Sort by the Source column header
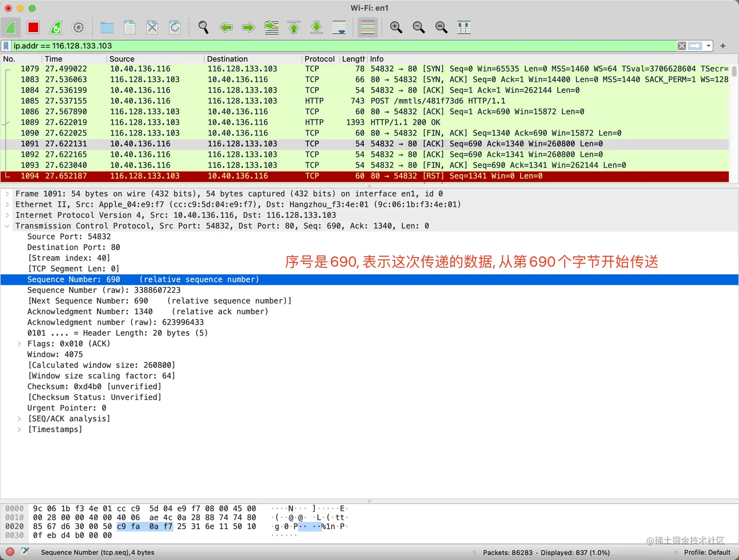The height and width of the screenshot is (560, 739). coord(155,59)
